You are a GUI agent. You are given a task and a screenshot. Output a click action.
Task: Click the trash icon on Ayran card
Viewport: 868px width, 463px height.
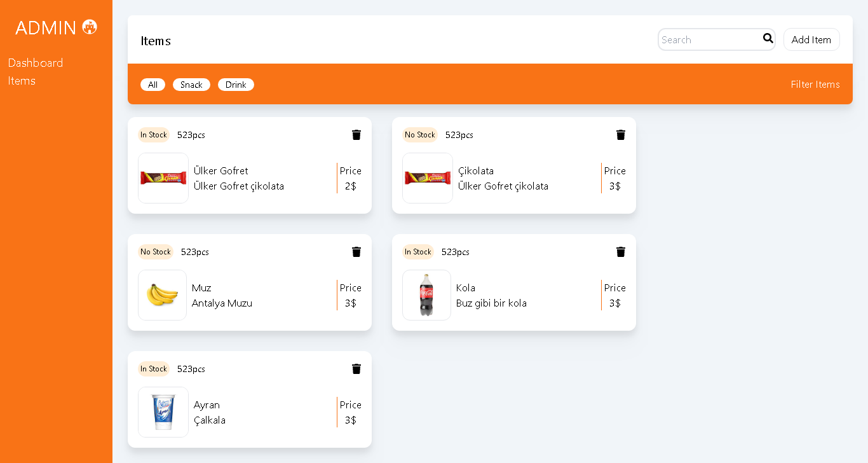click(356, 369)
